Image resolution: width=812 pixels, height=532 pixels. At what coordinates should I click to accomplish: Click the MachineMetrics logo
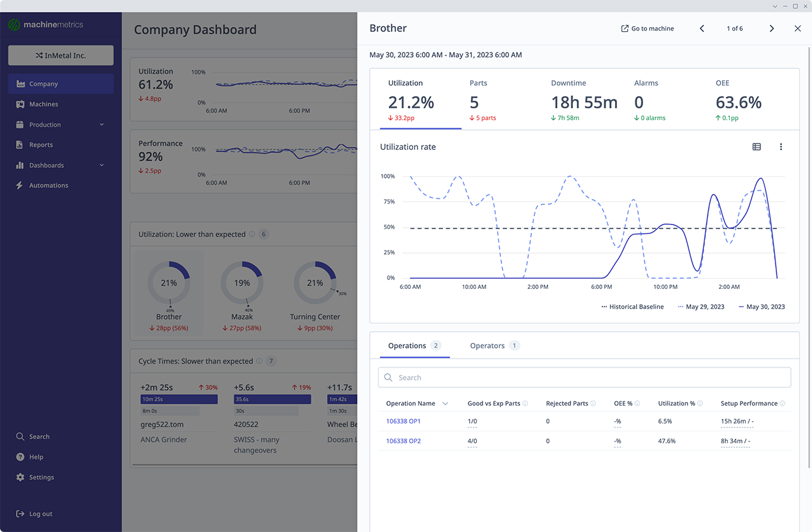(45, 25)
